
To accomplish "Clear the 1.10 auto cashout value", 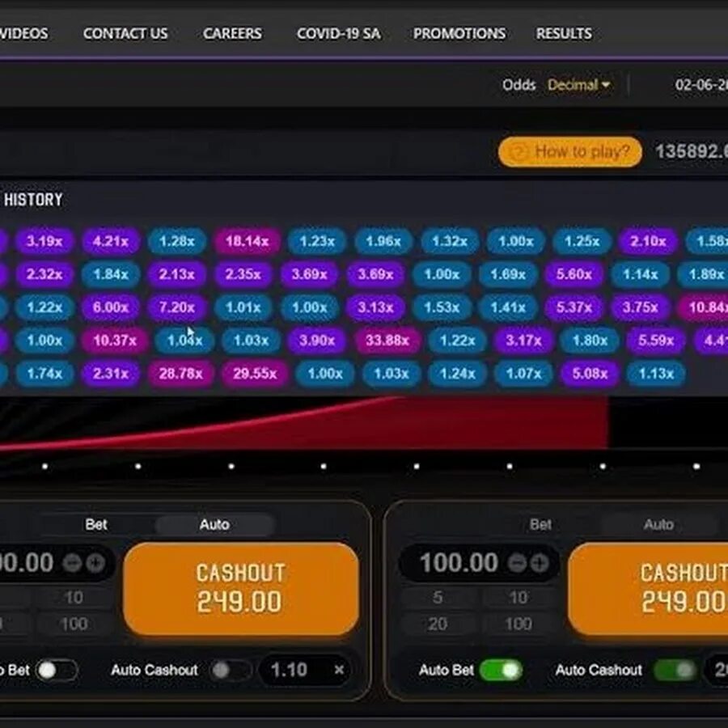I will [339, 670].
